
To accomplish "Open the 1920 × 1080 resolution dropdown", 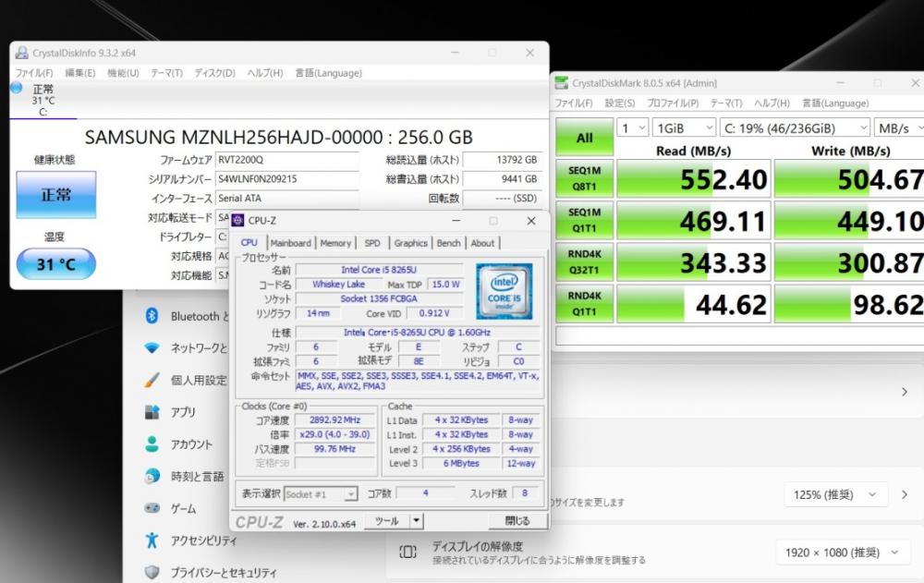I will (x=842, y=553).
